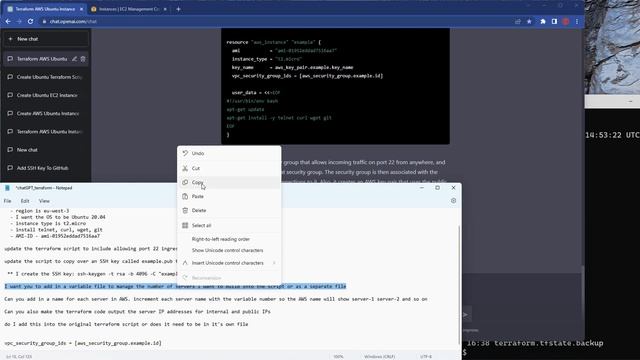Open the Add SSH Key To GitHub chat
Image resolution: width=640 pixels, height=360 pixels.
(x=46, y=168)
